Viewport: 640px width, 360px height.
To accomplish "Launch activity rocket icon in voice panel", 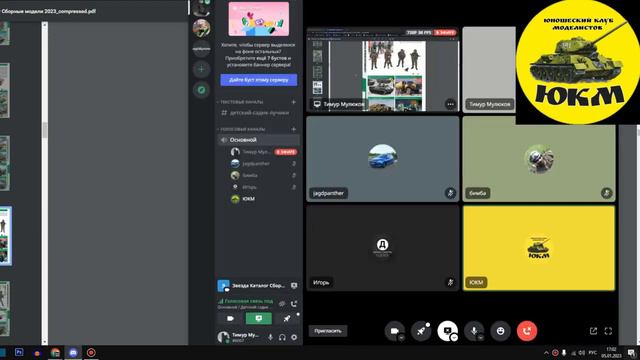I will coord(287,318).
